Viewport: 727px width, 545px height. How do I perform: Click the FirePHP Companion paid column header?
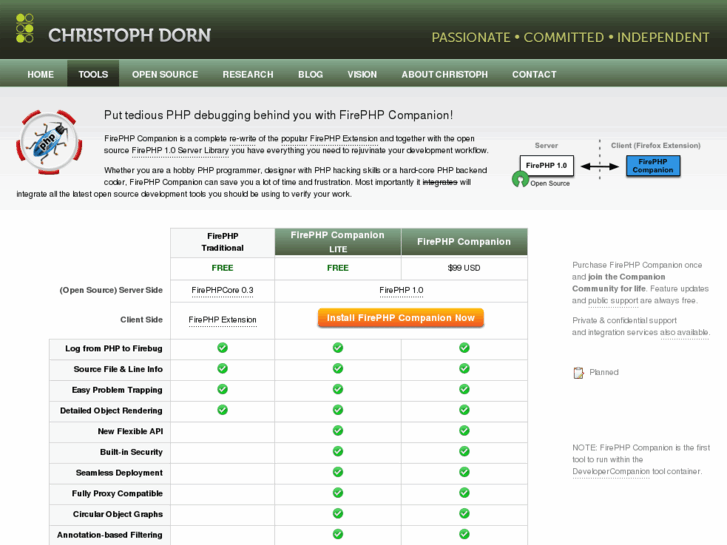pos(464,242)
